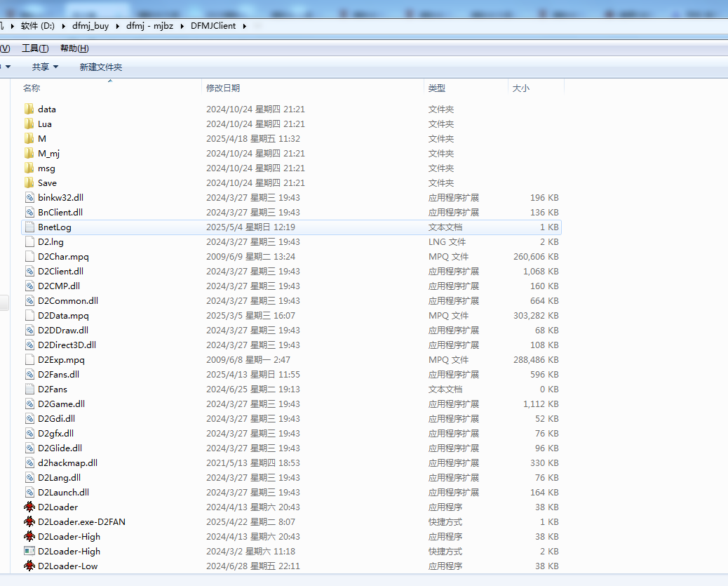Click the date 2025/5/4 星期日 12:19
The width and height of the screenshot is (728, 586).
coord(250,227)
